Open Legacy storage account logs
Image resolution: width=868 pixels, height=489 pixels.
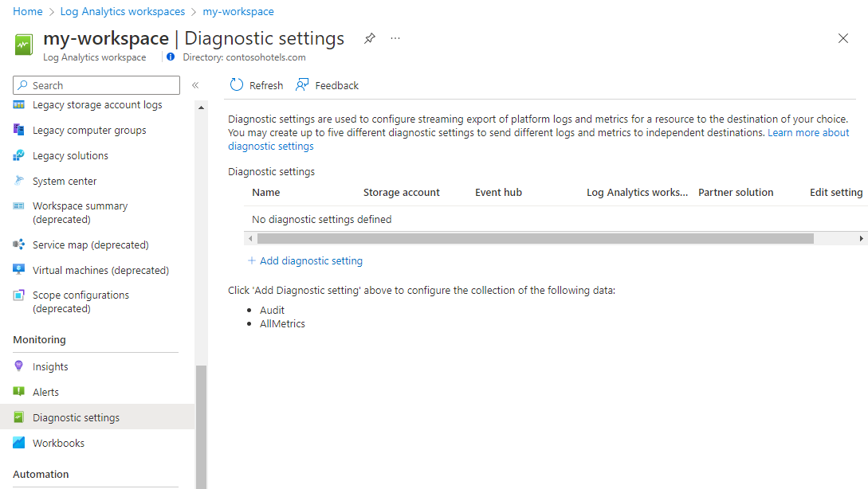pos(97,104)
